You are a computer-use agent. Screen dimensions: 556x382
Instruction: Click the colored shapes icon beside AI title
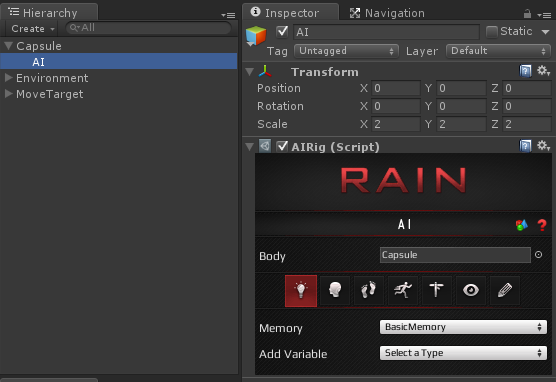coord(521,225)
